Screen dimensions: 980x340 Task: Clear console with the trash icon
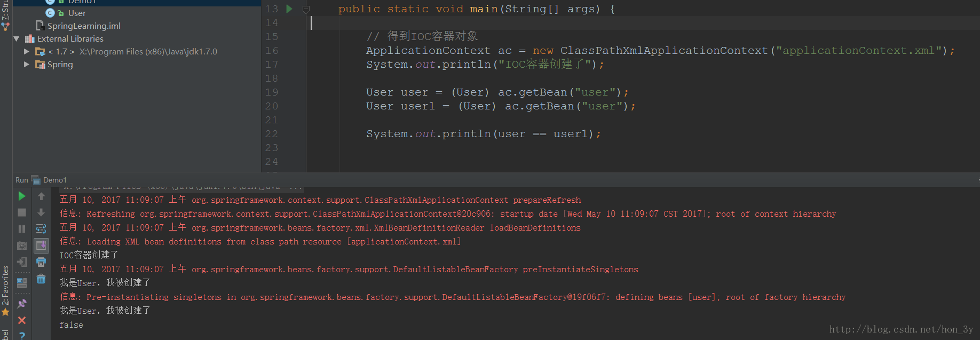41,279
